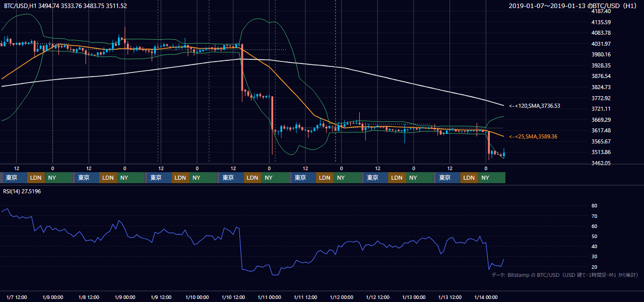Screen dimensions: 644x302
Task: Click price axis value 3772.92
Action: click(601, 98)
